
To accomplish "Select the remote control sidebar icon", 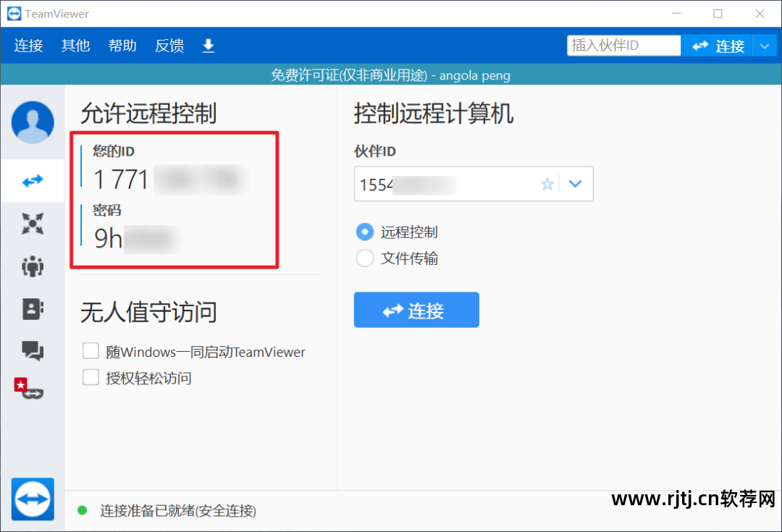I will 33,180.
